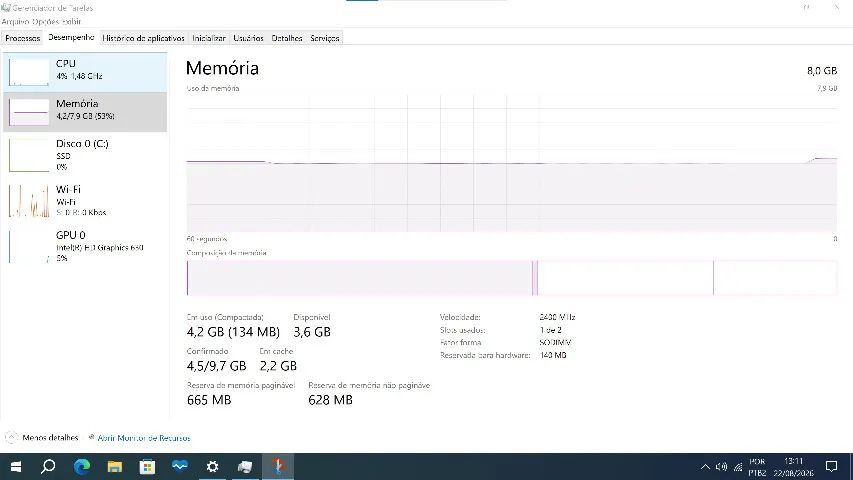Viewport: 853px width, 480px height.
Task: Open the volume speaker tray icon
Action: coord(721,466)
